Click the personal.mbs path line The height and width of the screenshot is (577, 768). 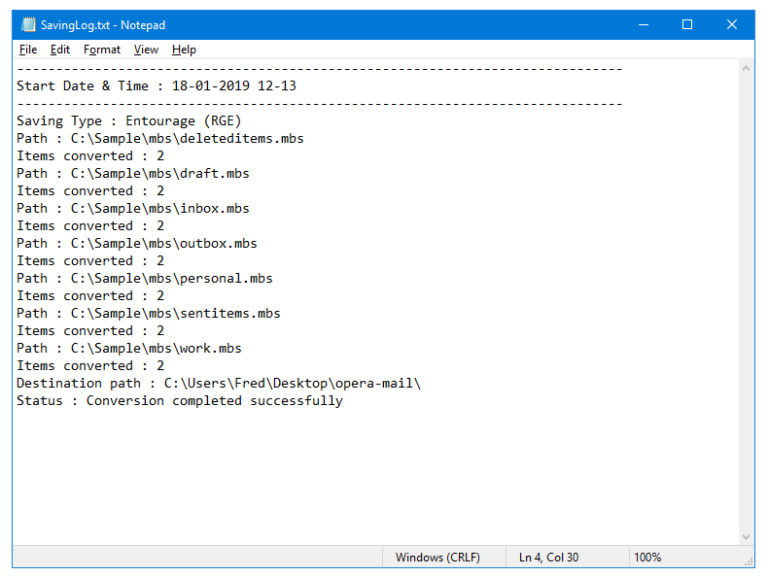coord(144,278)
